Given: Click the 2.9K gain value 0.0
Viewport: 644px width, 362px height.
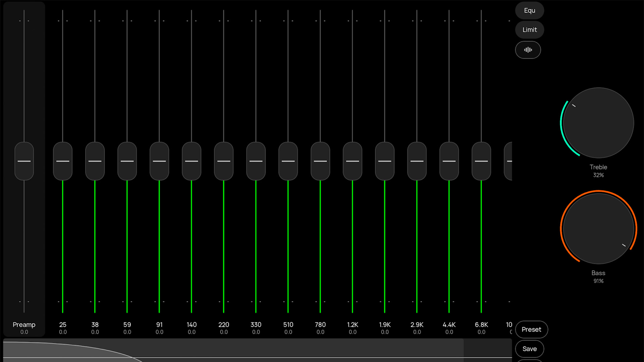Looking at the screenshot, I should pyautogui.click(x=417, y=332).
